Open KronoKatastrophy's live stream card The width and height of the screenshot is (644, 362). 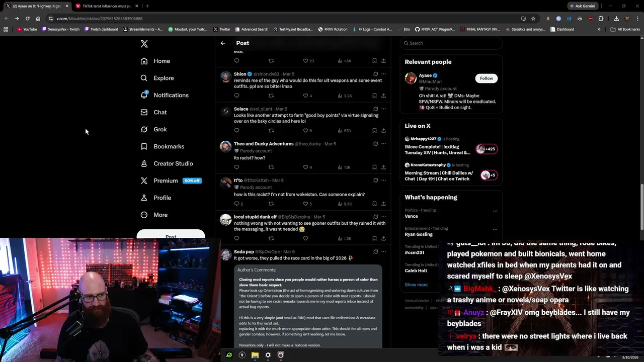tap(451, 172)
